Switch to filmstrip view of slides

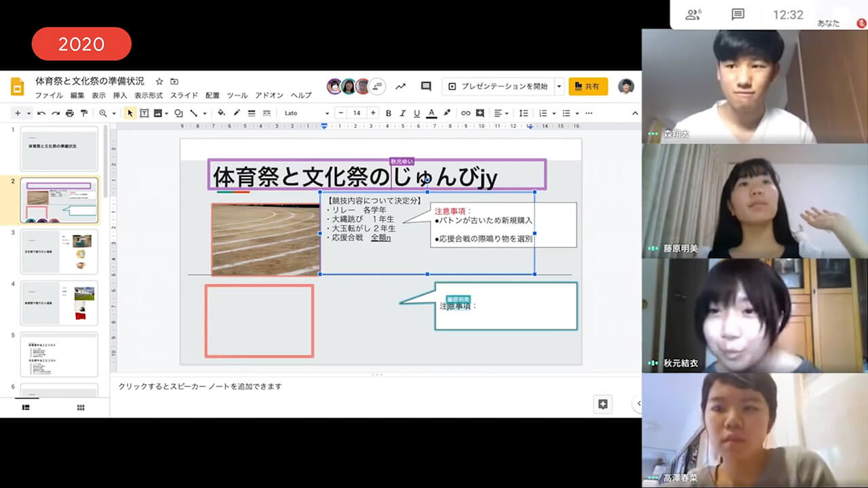tap(26, 407)
